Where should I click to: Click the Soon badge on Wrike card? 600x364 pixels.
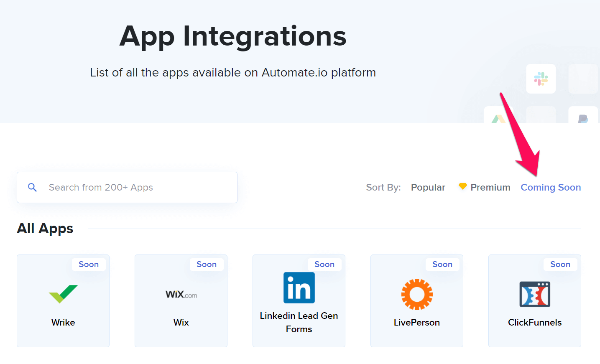point(89,264)
